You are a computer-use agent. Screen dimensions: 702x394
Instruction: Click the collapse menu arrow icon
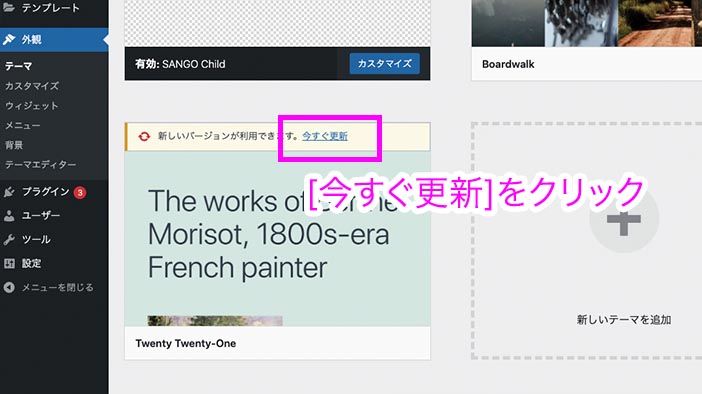(x=9, y=287)
